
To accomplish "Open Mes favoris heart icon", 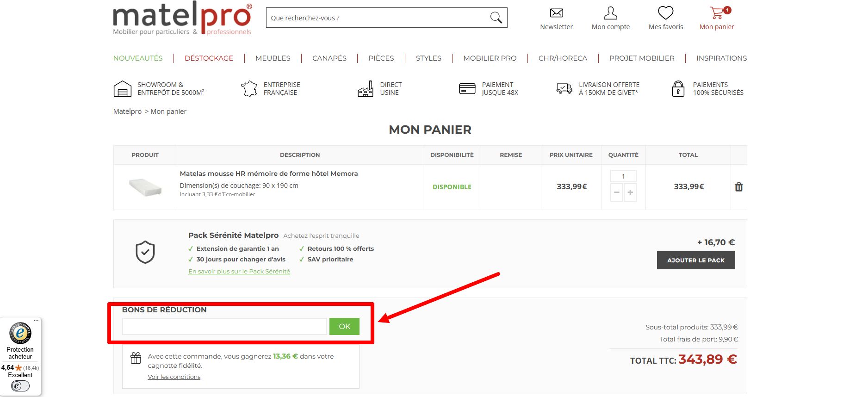I will tap(666, 12).
